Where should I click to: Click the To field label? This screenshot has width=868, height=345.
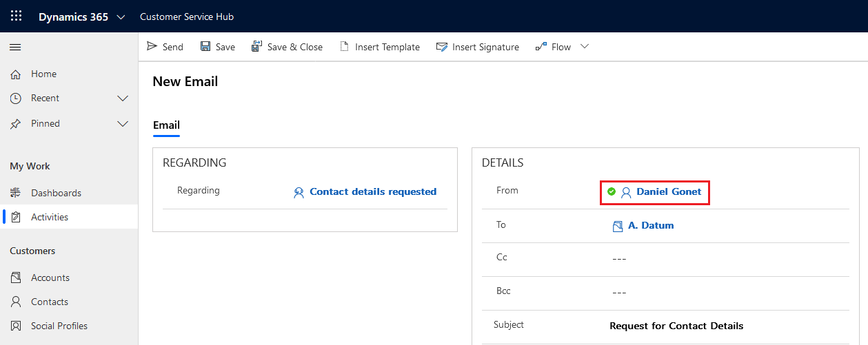pyautogui.click(x=501, y=224)
